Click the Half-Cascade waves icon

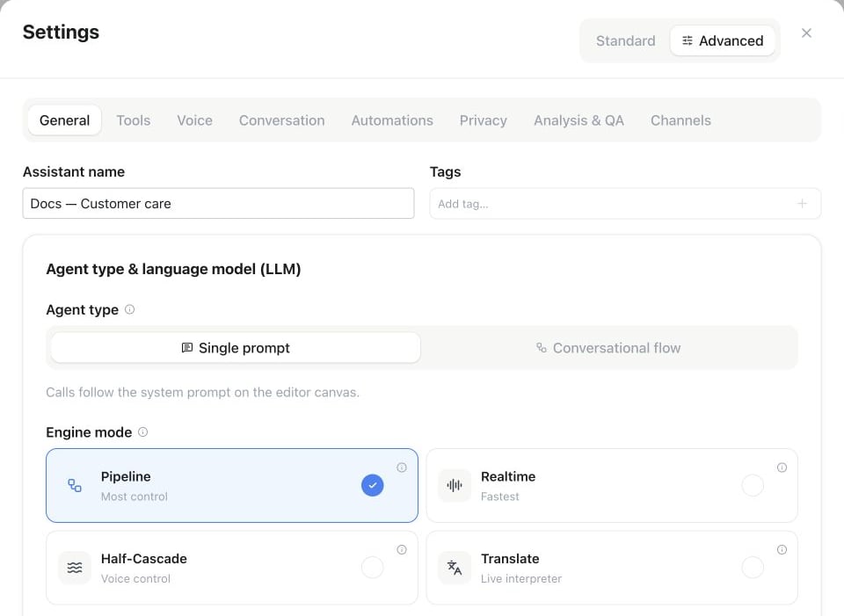pos(75,568)
